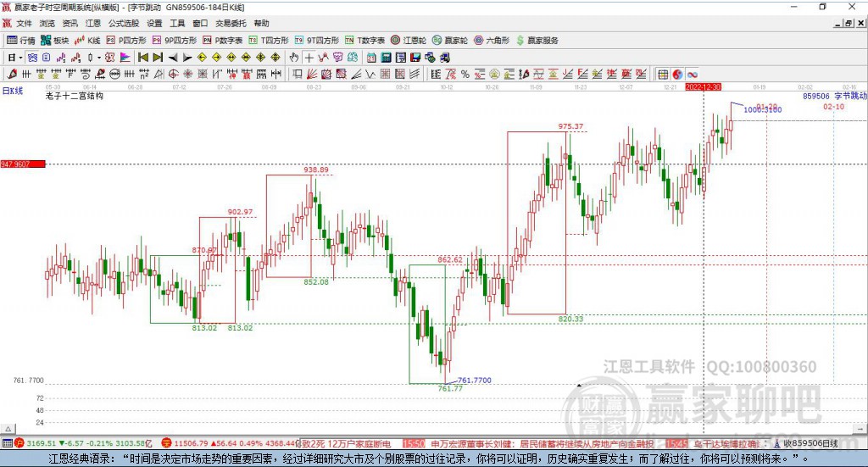Open the 浏览 menu
The image size is (868, 467).
point(47,23)
